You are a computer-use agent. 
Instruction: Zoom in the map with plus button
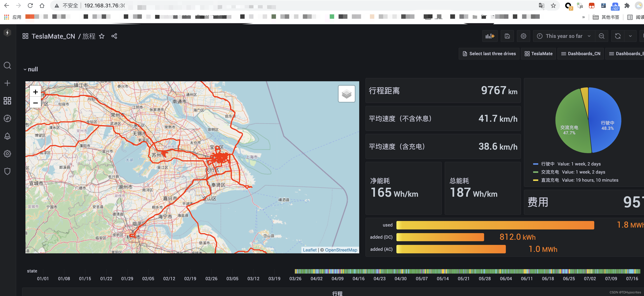click(x=36, y=92)
